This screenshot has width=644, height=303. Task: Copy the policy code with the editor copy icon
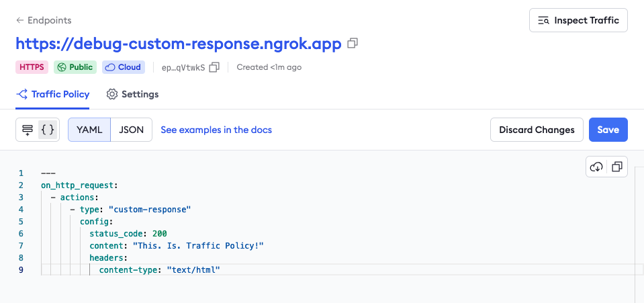pos(617,167)
